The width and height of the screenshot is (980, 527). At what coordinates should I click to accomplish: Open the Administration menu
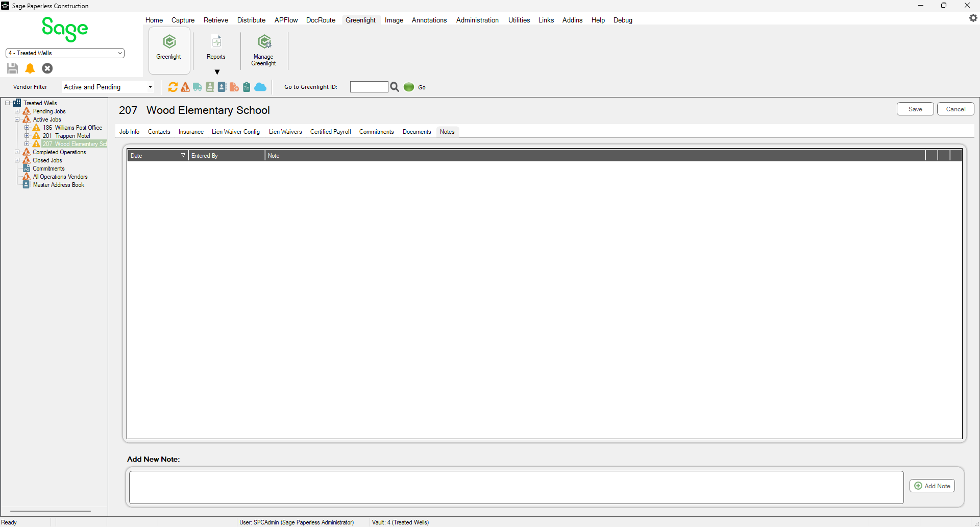[x=477, y=20]
